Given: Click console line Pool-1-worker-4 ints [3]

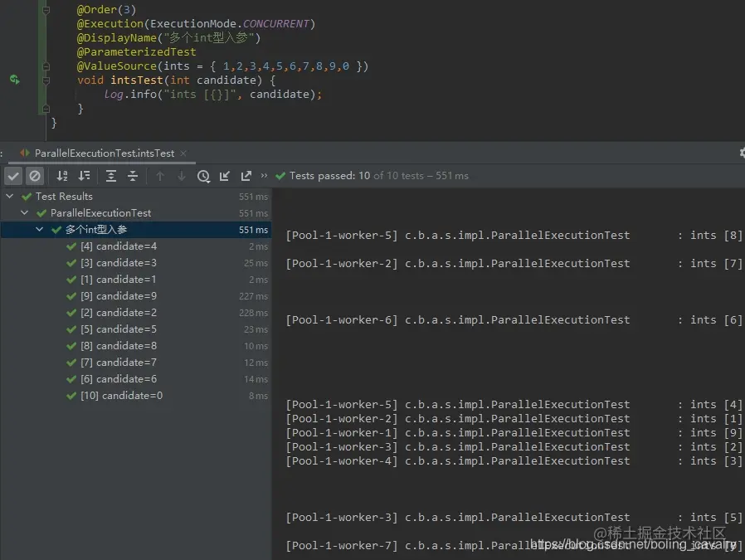Looking at the screenshot, I should coord(514,461).
